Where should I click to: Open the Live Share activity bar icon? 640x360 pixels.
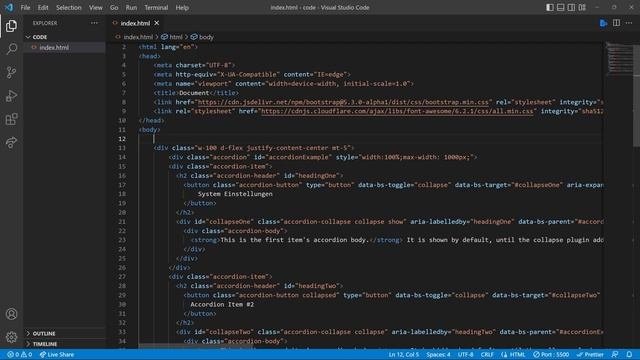click(x=11, y=142)
